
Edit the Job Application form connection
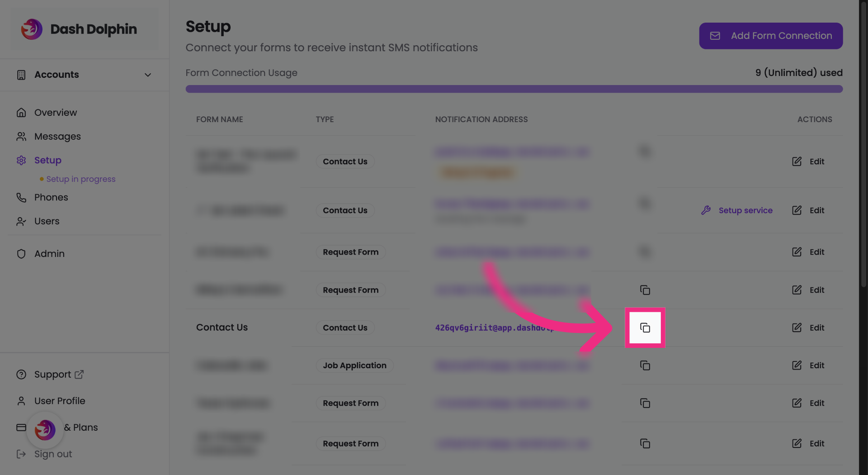coord(808,366)
